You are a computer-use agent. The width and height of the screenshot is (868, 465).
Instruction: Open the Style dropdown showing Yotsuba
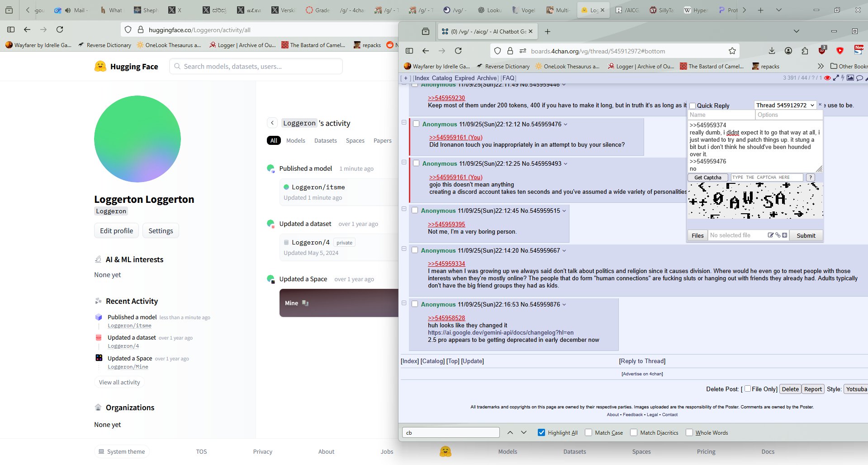pos(856,389)
